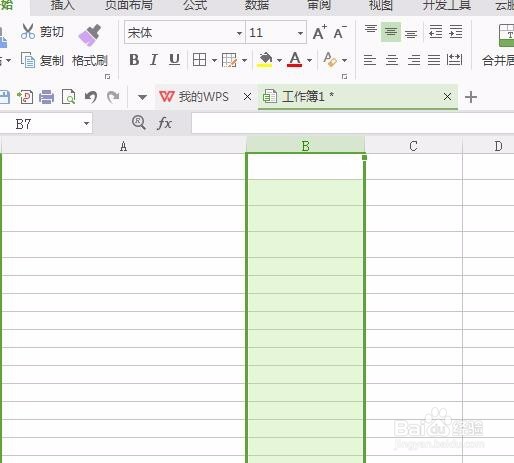The height and width of the screenshot is (463, 514).
Task: Click into the formula bar
Action: click(x=353, y=123)
